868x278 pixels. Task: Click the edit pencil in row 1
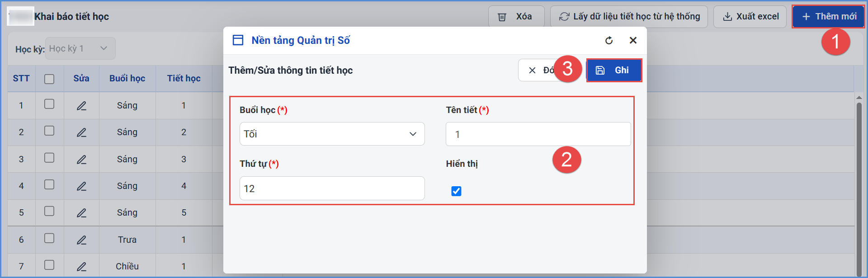coord(81,106)
